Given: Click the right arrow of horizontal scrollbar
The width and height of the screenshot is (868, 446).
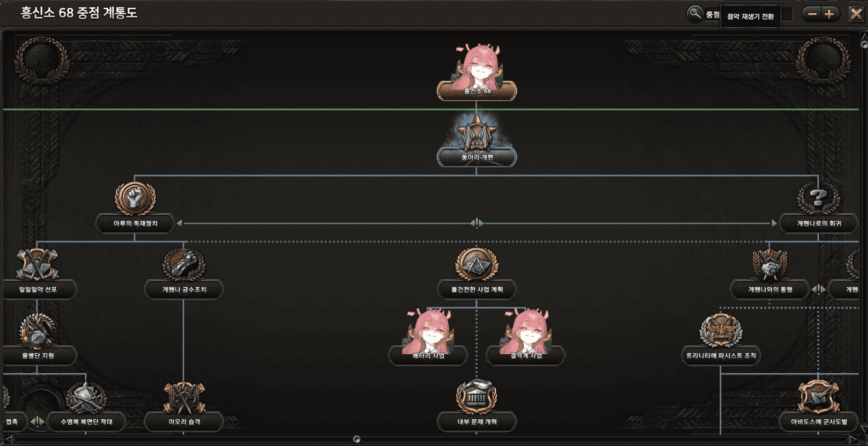Looking at the screenshot, I should (x=853, y=439).
